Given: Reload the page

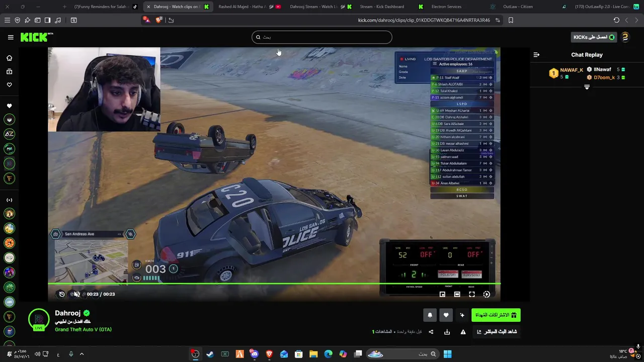Looking at the screenshot, I should (x=616, y=20).
